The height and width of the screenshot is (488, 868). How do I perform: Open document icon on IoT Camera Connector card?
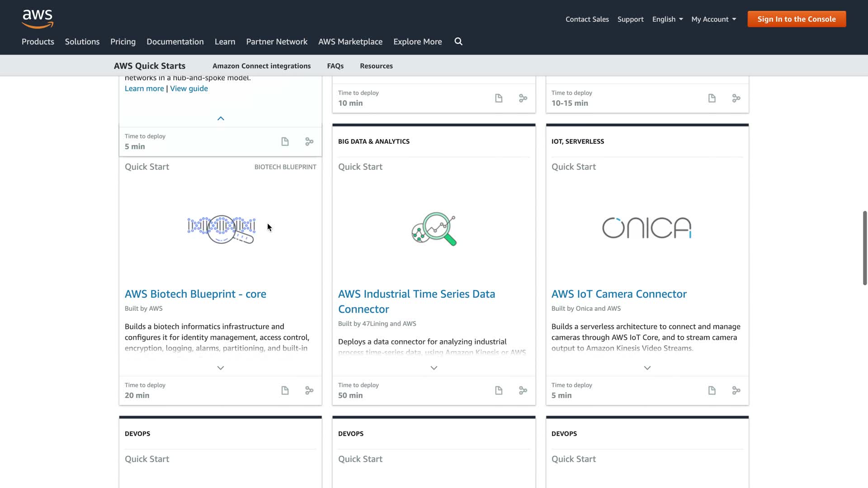point(712,390)
